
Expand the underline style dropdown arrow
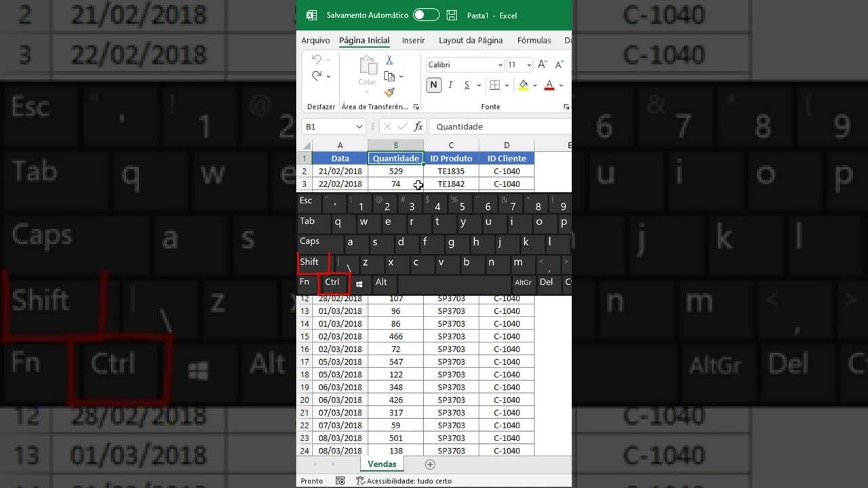point(479,85)
